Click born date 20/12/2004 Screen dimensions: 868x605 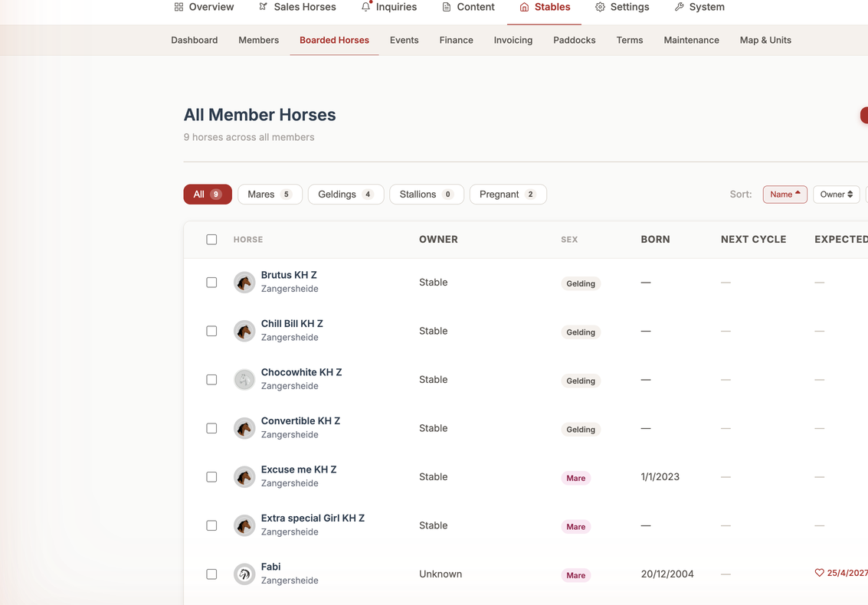tap(667, 574)
